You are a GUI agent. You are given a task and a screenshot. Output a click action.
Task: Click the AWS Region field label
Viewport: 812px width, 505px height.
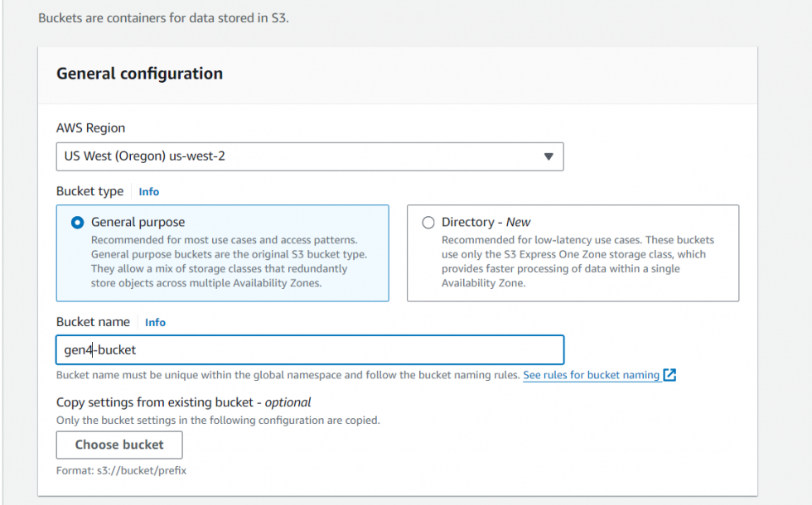pyautogui.click(x=91, y=128)
